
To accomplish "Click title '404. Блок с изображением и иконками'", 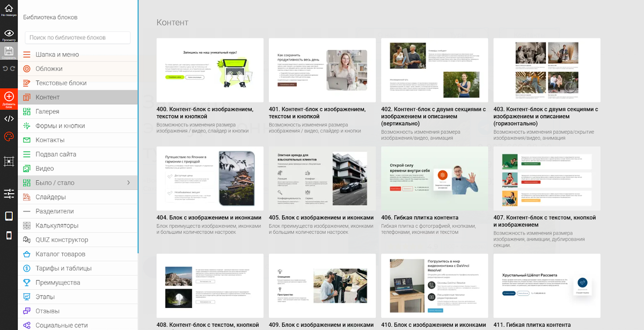I will [x=209, y=218].
